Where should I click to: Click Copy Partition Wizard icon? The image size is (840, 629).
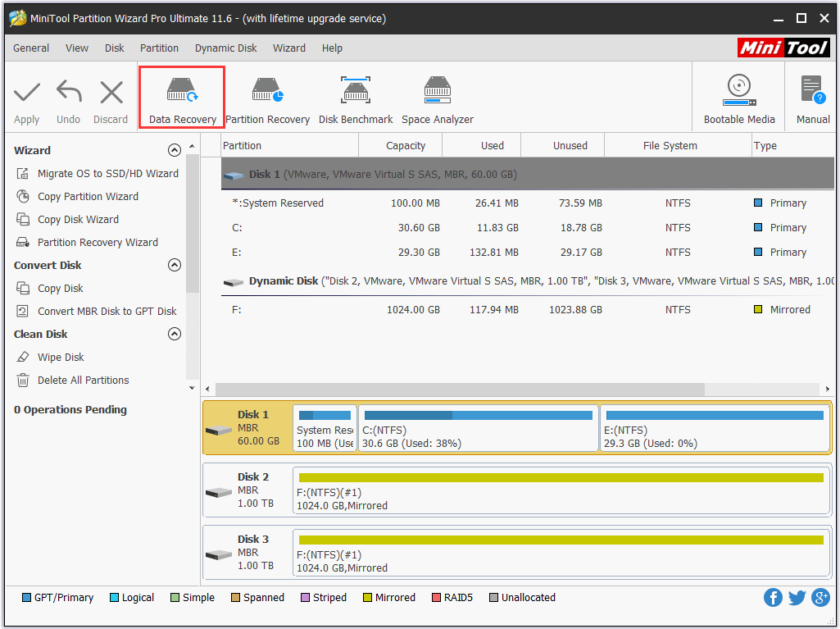click(22, 196)
